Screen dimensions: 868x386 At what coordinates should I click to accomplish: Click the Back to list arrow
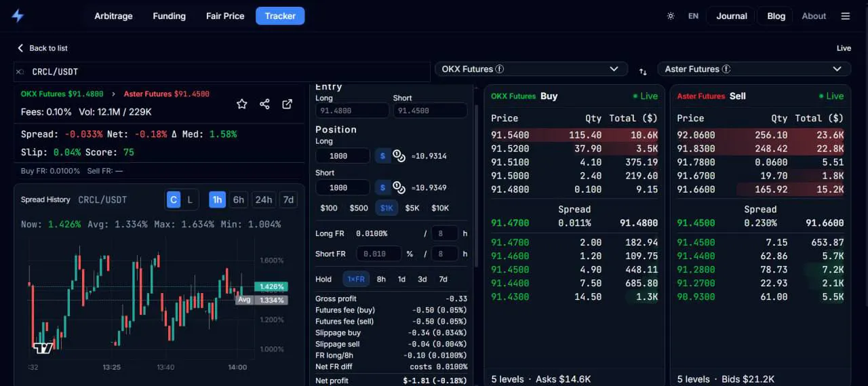pos(20,48)
